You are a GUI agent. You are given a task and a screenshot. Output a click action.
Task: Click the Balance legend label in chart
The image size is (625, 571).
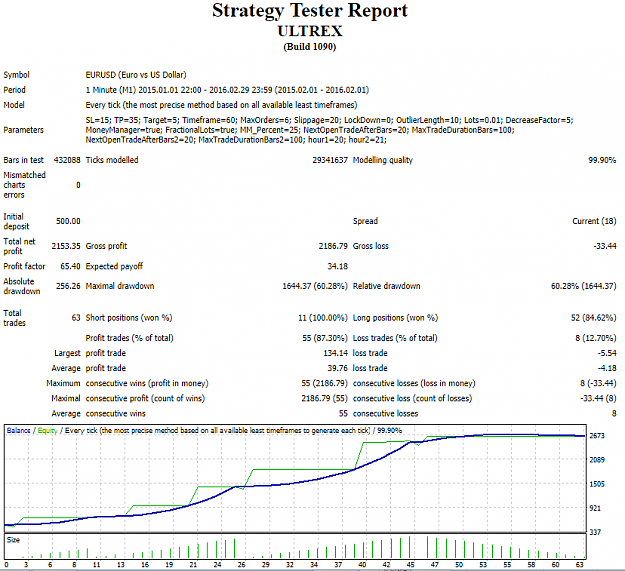click(18, 431)
